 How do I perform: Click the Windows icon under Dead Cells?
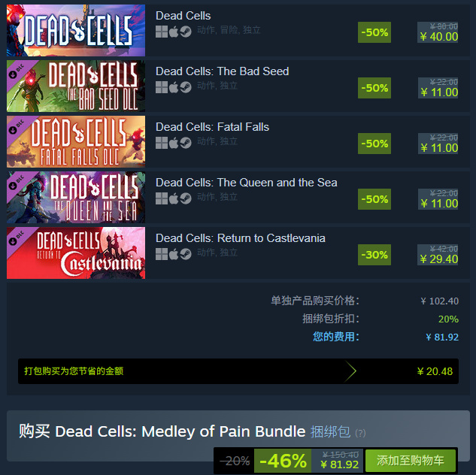(162, 32)
